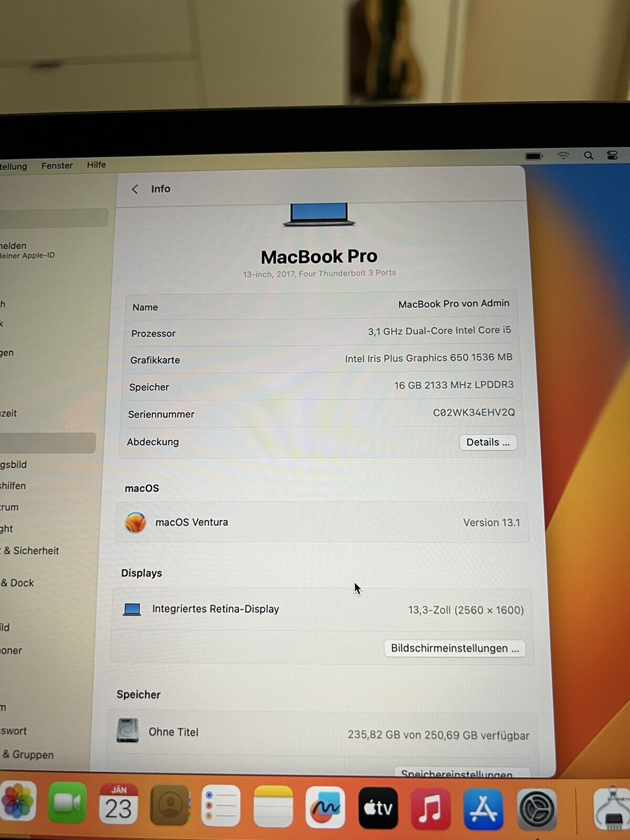This screenshot has height=840, width=630.
Task: Open Reminders in the Dock
Action: 221,806
